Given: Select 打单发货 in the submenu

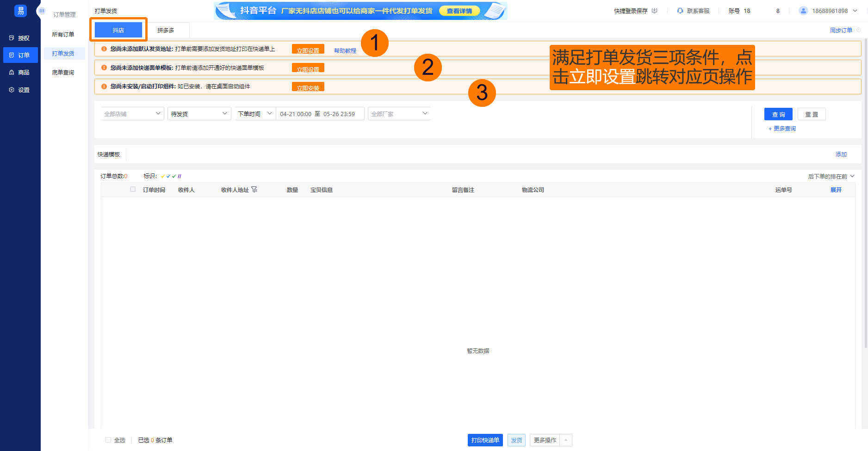Looking at the screenshot, I should [64, 54].
